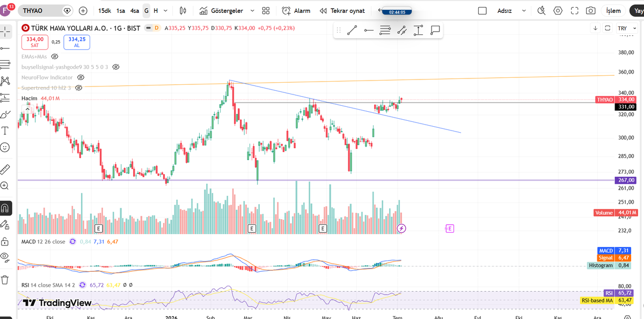Switch to 4sa timeframe
644x319 pixels.
[x=135, y=11]
